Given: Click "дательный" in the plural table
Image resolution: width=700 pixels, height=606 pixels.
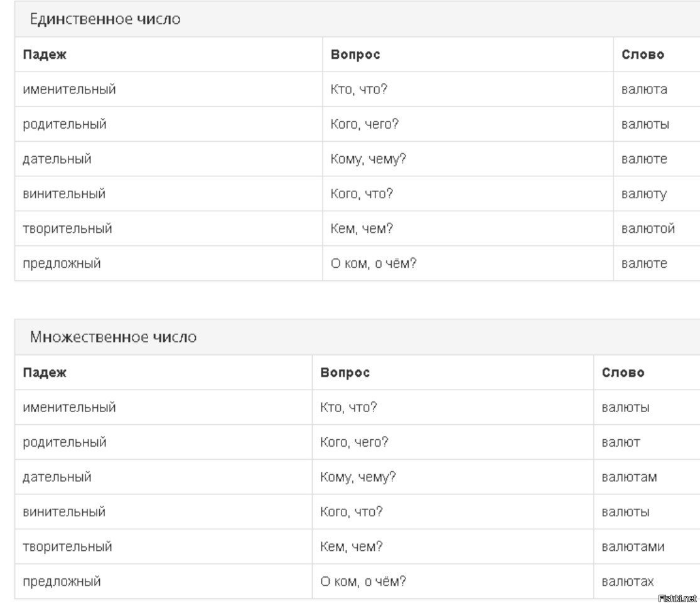Looking at the screenshot, I should (57, 477).
